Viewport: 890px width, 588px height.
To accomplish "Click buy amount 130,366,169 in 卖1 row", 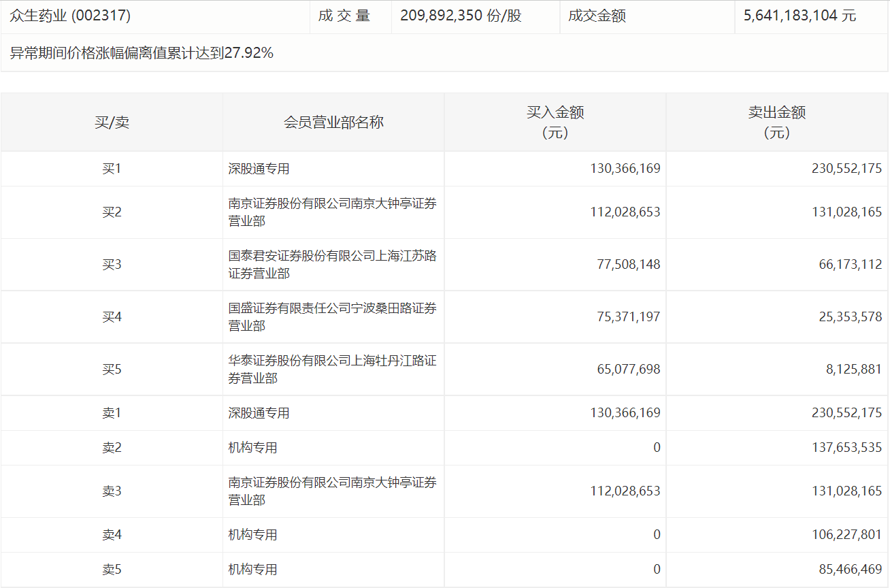I will [x=625, y=413].
